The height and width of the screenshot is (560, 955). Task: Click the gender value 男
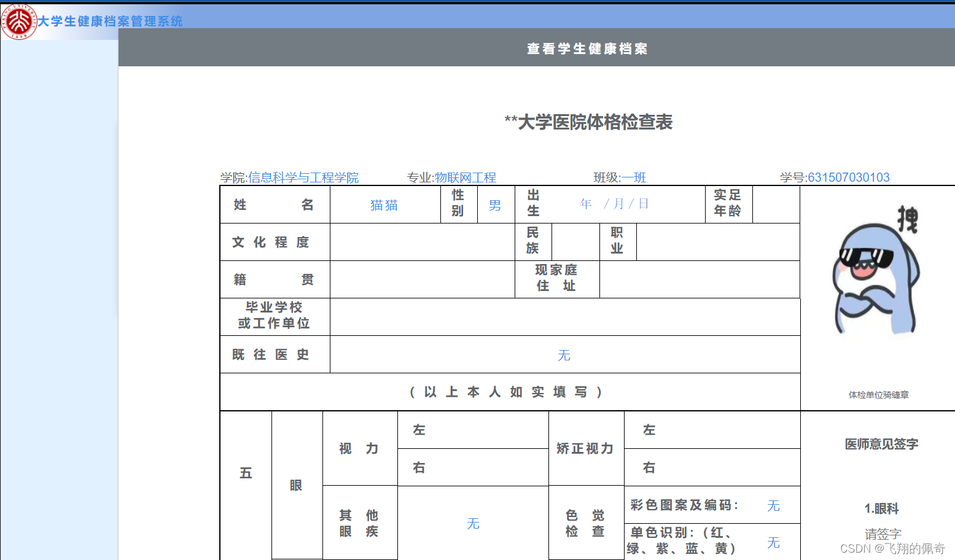pos(495,205)
